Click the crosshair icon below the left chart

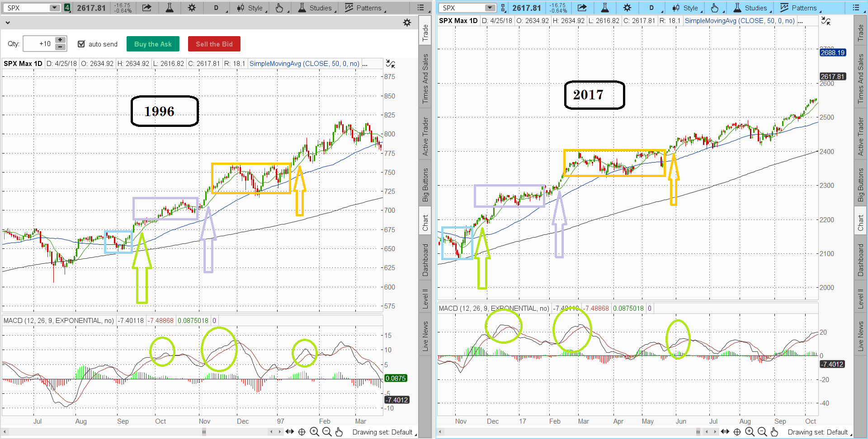tap(302, 432)
